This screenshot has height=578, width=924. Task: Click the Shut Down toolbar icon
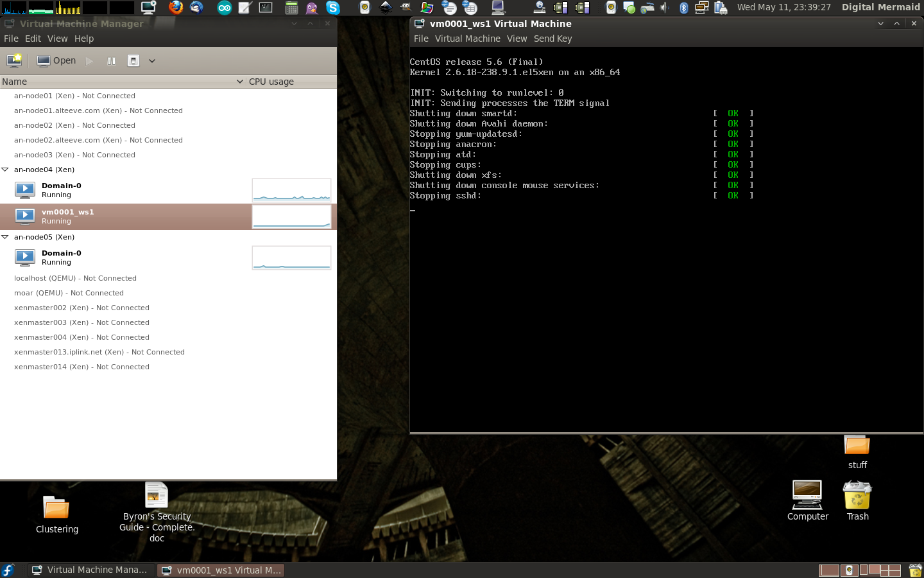[x=133, y=61]
